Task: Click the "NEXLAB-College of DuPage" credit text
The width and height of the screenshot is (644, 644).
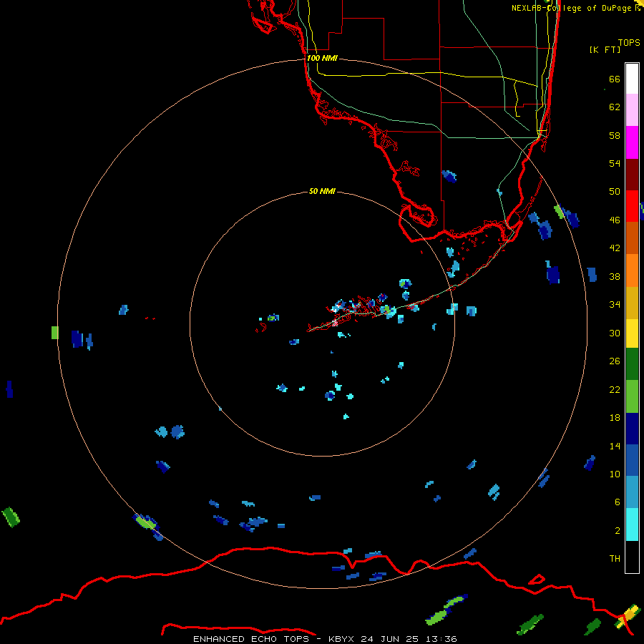Action: (x=572, y=8)
